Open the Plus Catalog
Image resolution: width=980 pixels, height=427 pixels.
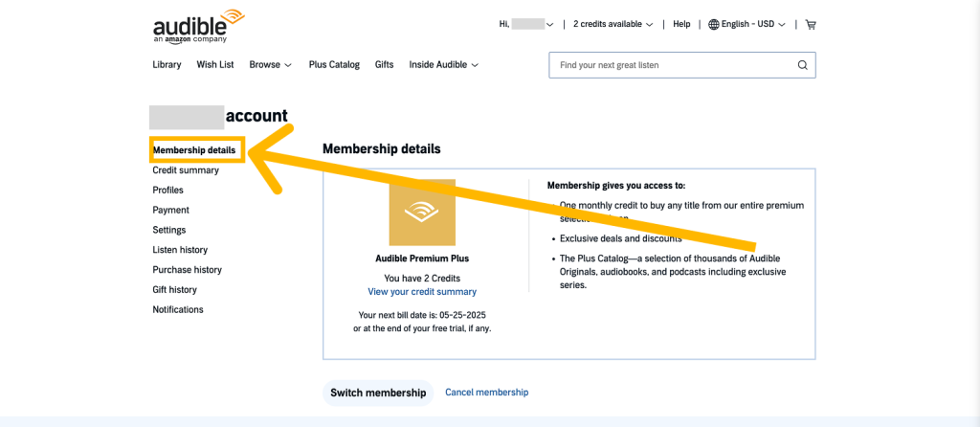click(x=334, y=65)
